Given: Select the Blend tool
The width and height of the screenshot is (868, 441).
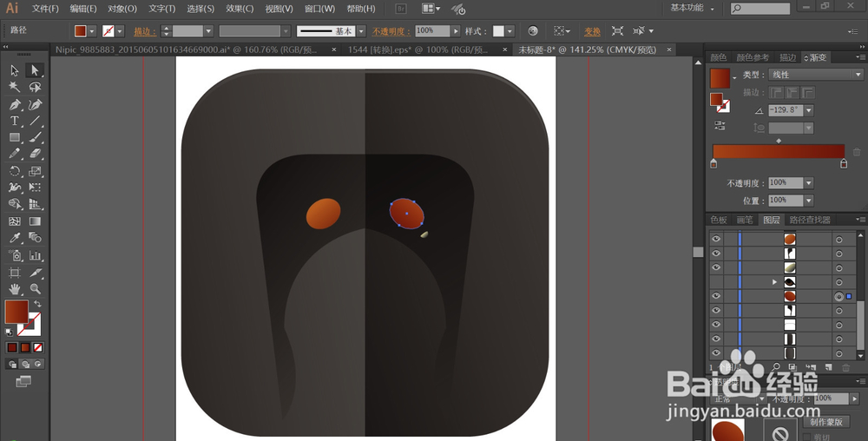Looking at the screenshot, I should point(35,238).
